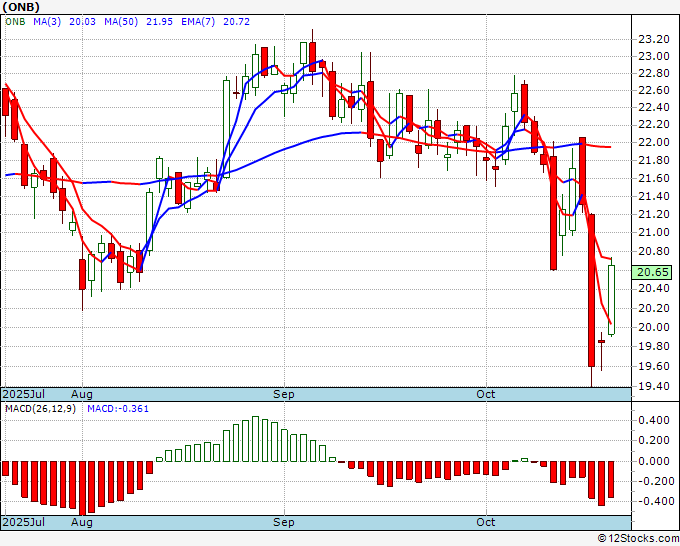680x546 pixels.
Task: Click 2025Jul on the MACD time axis
Action: 24,522
